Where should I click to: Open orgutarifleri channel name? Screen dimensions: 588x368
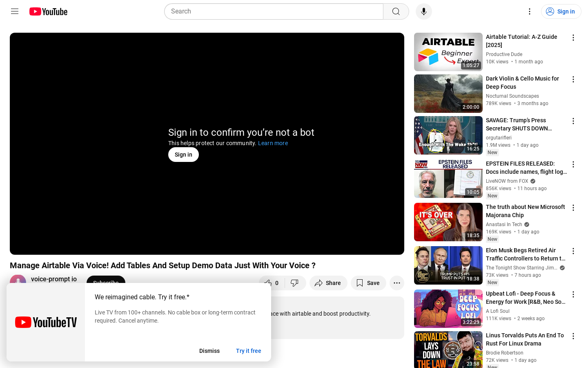[x=499, y=138]
